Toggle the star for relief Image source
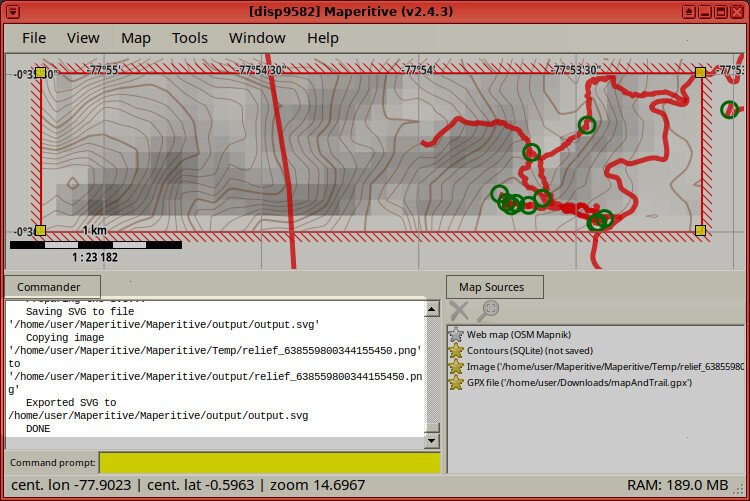The height and width of the screenshot is (501, 750). click(x=456, y=367)
